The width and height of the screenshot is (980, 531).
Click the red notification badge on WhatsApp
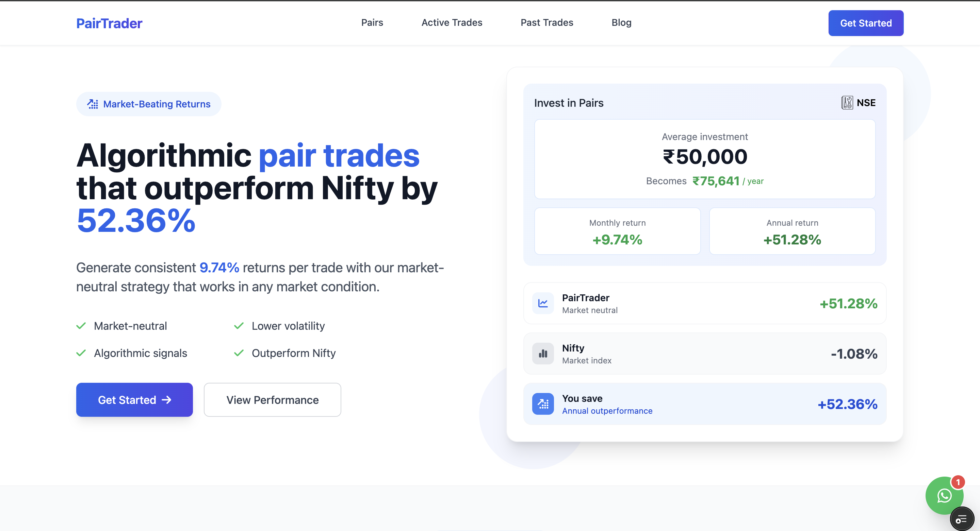click(x=958, y=482)
